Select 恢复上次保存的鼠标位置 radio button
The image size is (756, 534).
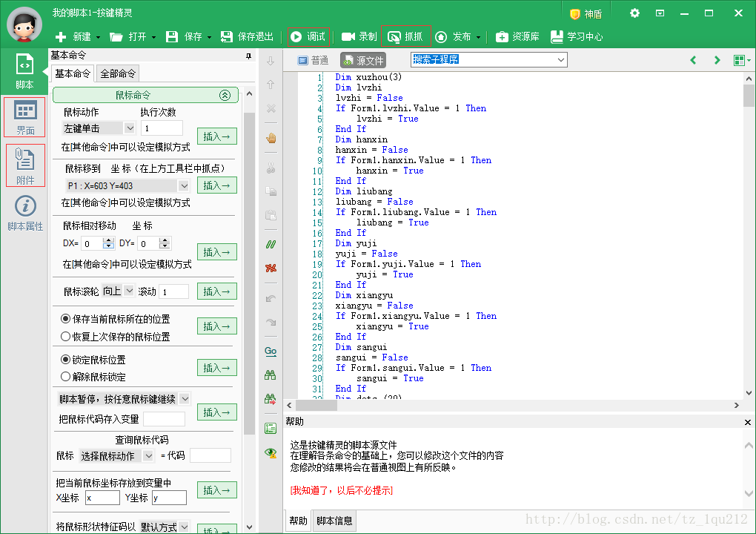click(65, 337)
